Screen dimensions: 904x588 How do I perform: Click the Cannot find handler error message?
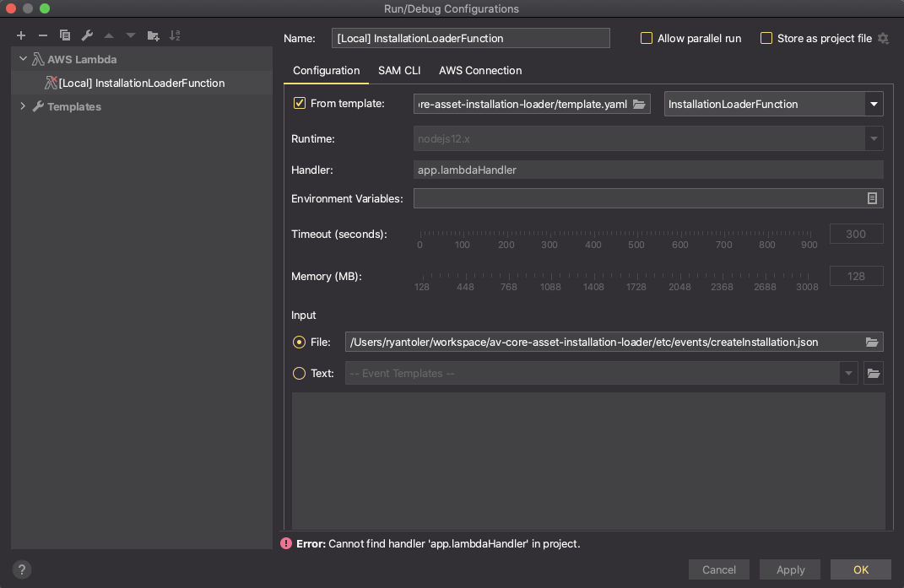coord(438,543)
